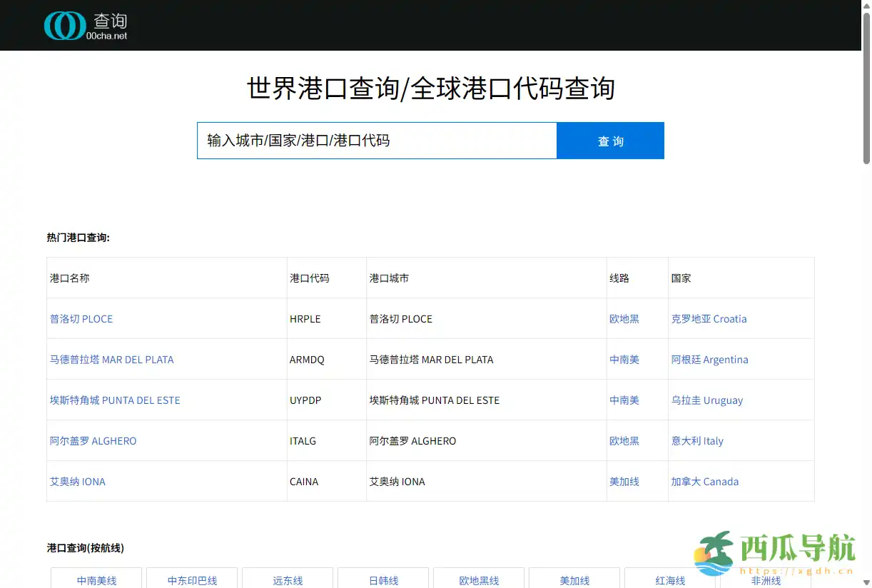
Task: Select the 中南美线 shipping route tab
Action: 96,580
